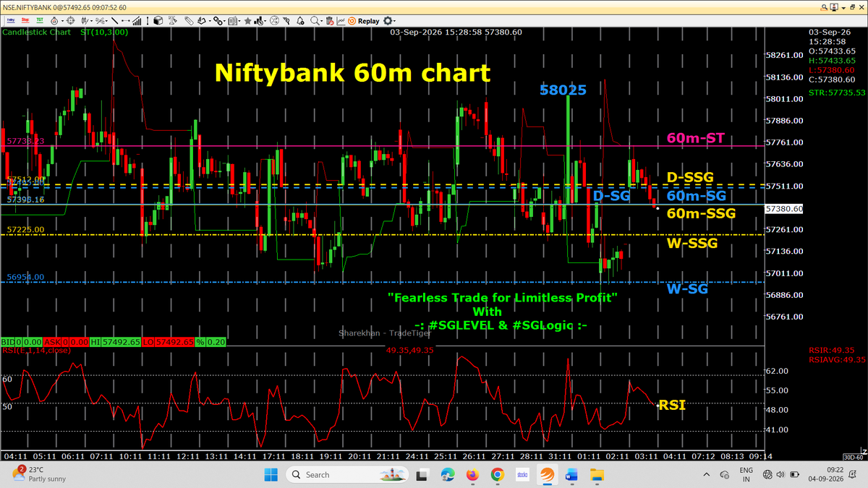Select the crosshair cursor tool
Viewport: 868px width, 488px height.
(x=71, y=21)
